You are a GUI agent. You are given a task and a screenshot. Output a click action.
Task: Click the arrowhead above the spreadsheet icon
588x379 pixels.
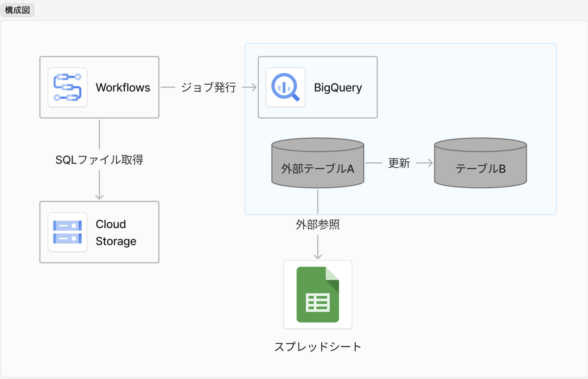click(x=318, y=256)
